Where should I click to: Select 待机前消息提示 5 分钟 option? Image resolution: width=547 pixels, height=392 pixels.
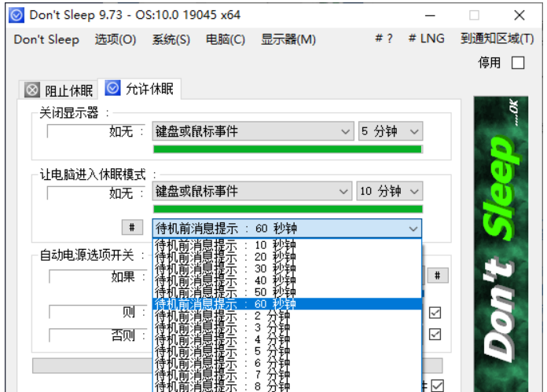point(287,351)
